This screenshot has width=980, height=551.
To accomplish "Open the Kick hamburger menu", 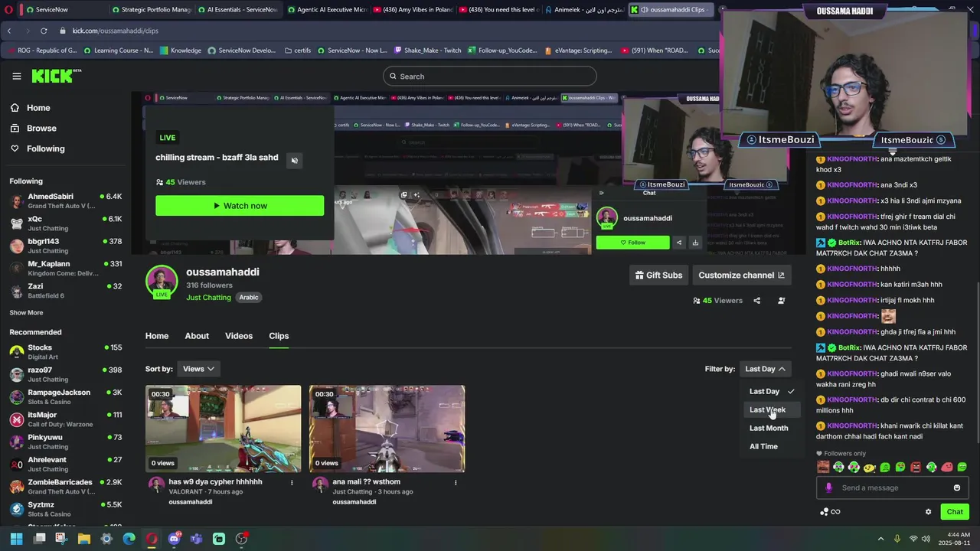I will [x=16, y=76].
